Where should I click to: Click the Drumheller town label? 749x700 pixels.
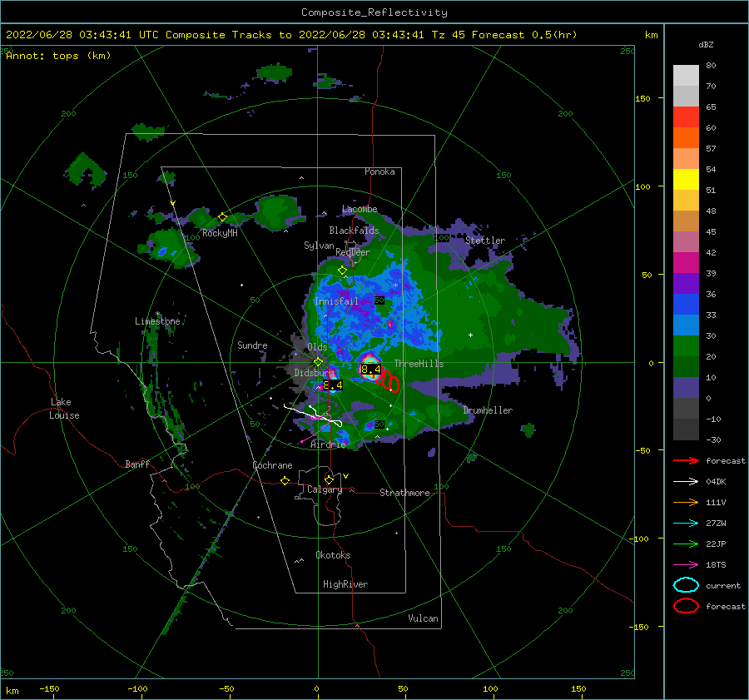488,410
